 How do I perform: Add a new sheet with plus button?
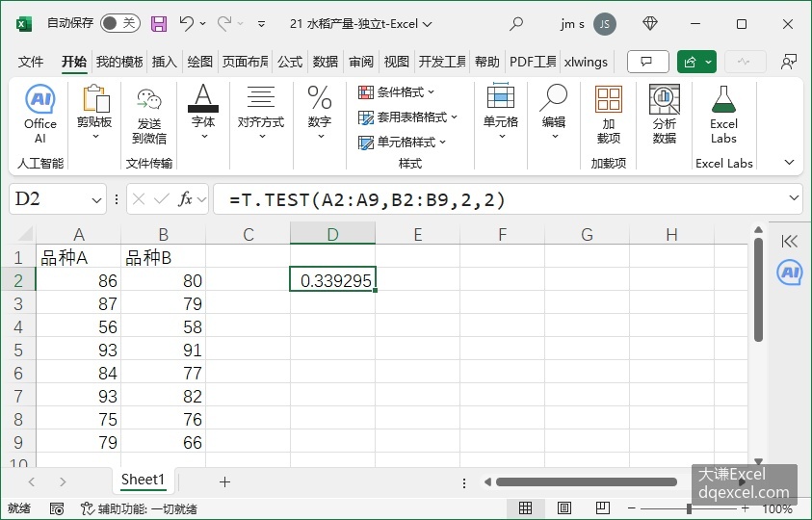tap(224, 482)
